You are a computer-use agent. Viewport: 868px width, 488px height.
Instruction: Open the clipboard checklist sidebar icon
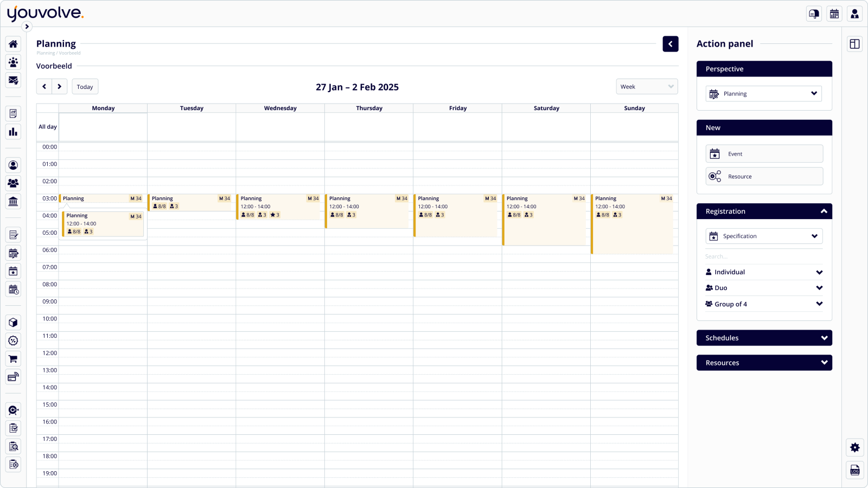(13, 428)
